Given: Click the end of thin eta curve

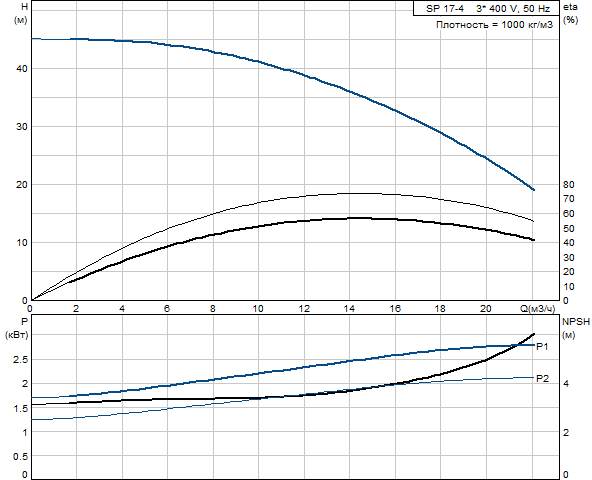Looking at the screenshot, I should (x=533, y=221).
